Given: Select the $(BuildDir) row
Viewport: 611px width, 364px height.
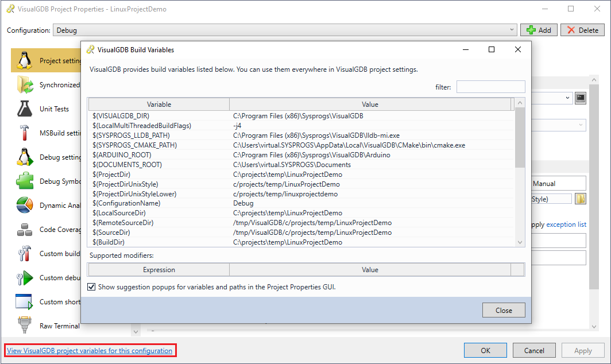Looking at the screenshot, I should 301,242.
